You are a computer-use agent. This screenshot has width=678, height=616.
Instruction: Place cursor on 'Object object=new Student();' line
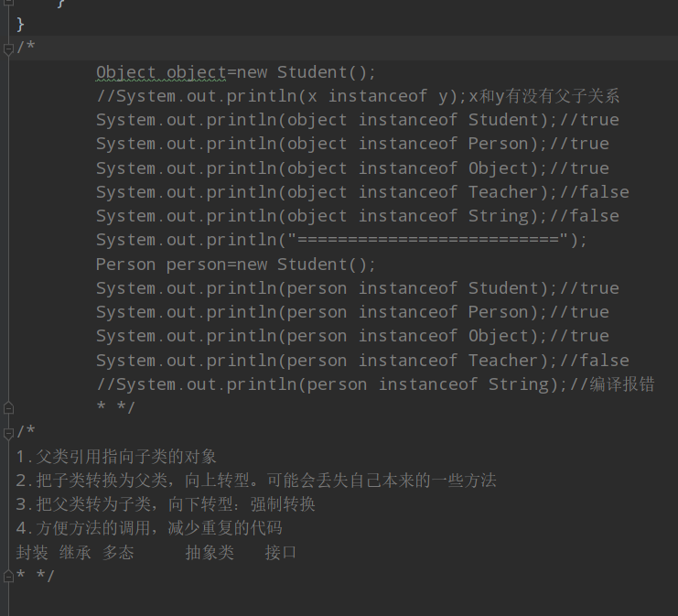coord(235,72)
